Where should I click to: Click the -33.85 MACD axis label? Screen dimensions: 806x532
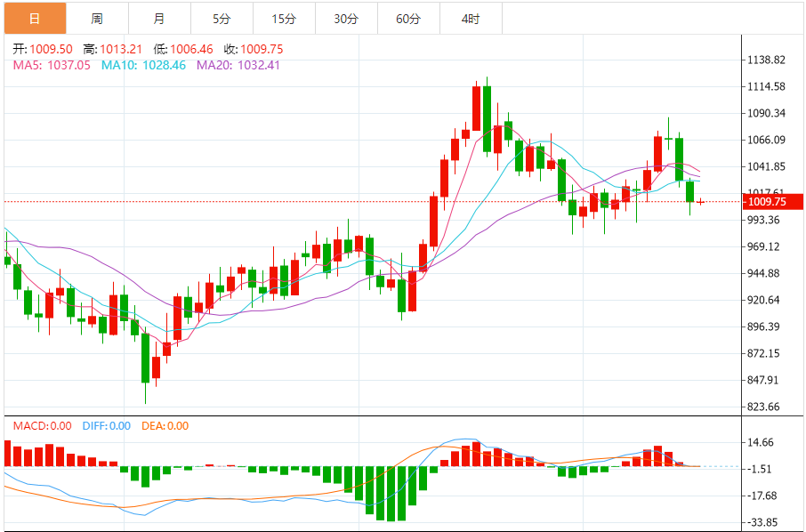point(762,523)
